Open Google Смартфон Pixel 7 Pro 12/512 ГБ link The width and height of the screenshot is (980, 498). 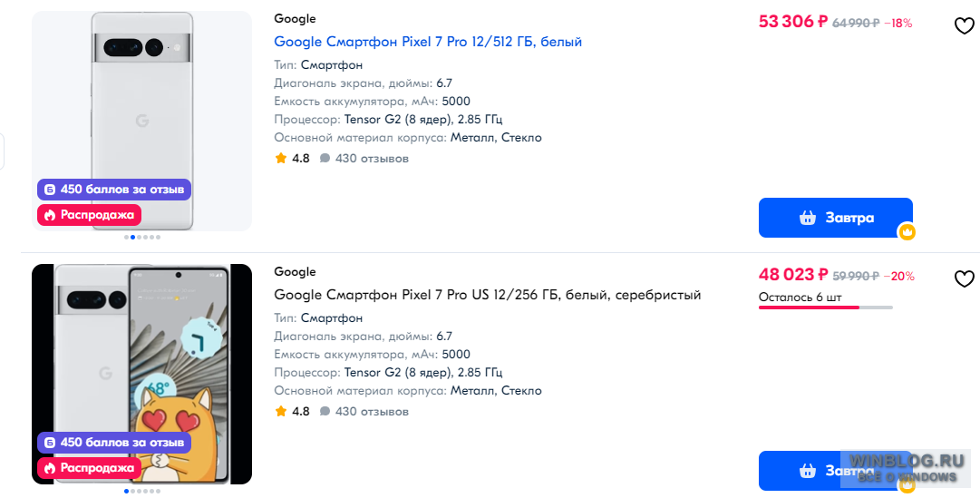[x=428, y=42]
